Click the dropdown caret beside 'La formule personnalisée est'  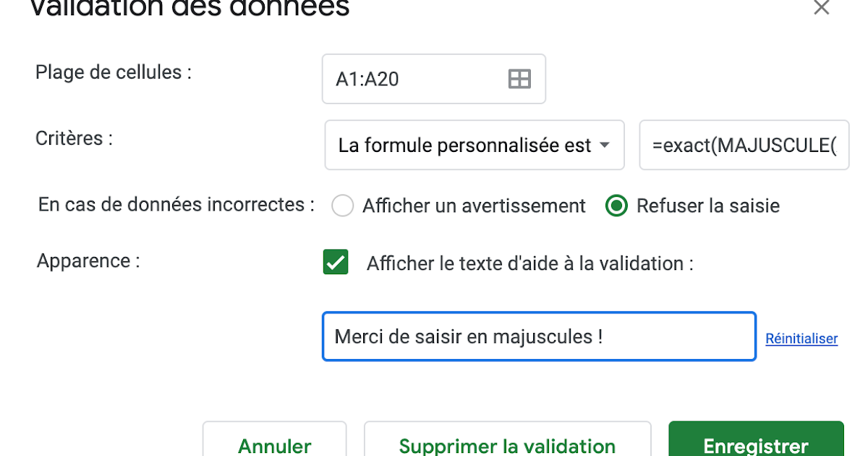pos(605,145)
